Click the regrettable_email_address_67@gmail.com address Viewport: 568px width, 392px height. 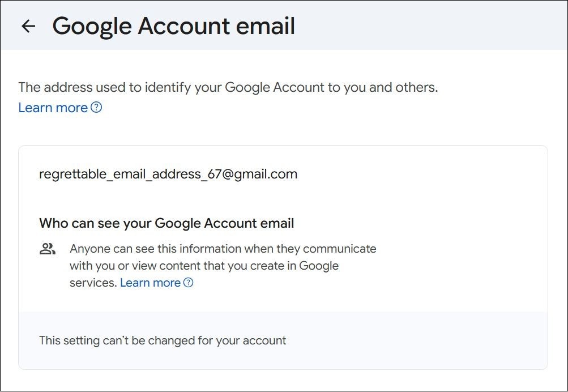(168, 174)
